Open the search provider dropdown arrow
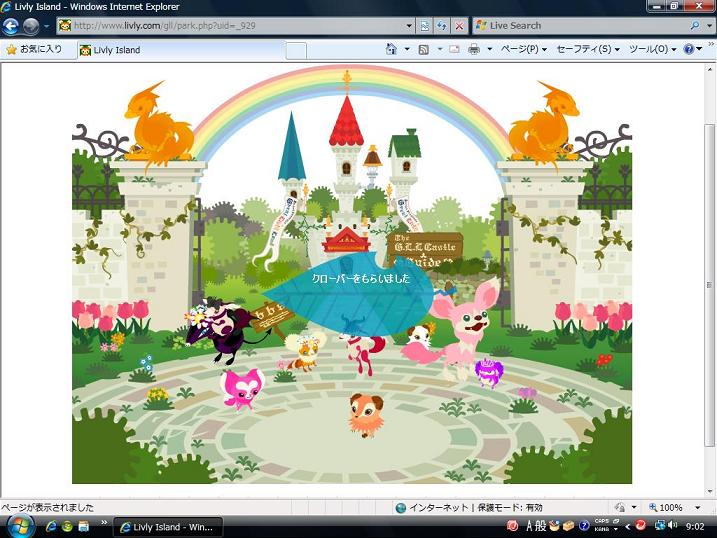This screenshot has height=538, width=717. coord(710,26)
